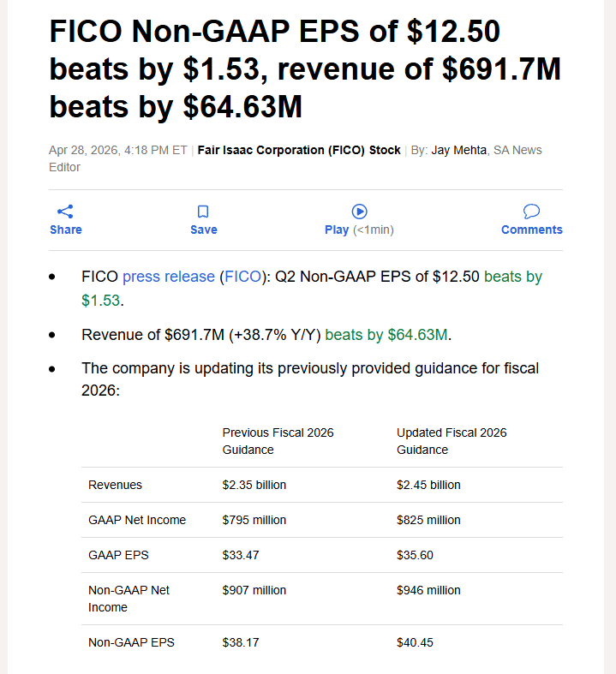Click 'beats by $1.53' green link
Image resolution: width=616 pixels, height=674 pixels.
(312, 289)
